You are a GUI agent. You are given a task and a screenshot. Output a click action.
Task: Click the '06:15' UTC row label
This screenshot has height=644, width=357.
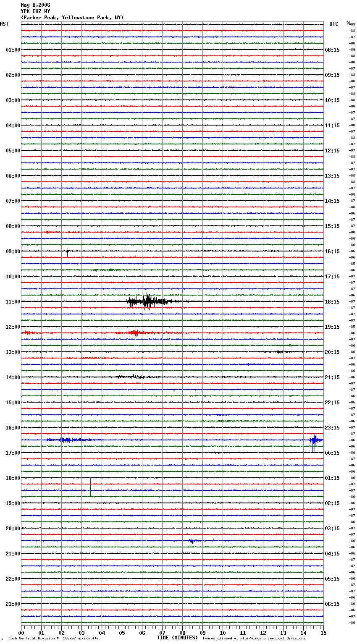point(332,604)
